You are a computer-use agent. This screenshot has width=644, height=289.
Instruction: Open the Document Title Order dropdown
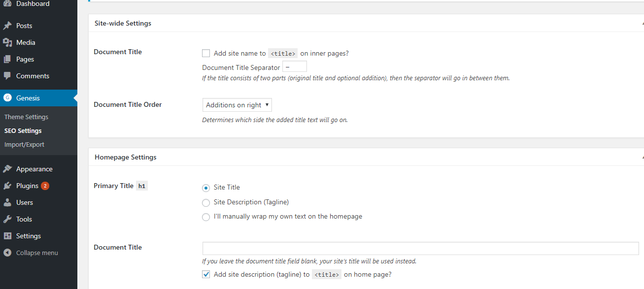237,105
